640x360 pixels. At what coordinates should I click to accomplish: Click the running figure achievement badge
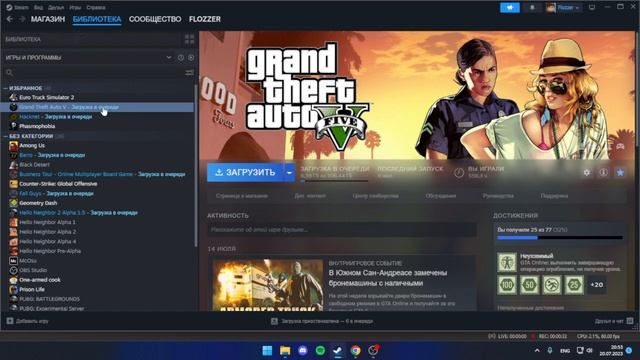point(551,285)
